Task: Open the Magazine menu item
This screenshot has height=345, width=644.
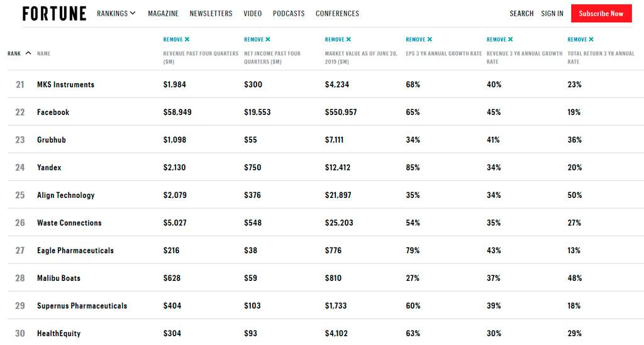Action: [x=163, y=14]
